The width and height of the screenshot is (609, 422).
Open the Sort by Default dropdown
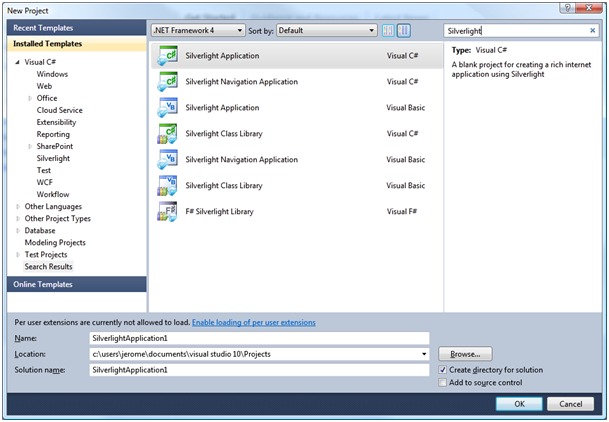coord(326,31)
